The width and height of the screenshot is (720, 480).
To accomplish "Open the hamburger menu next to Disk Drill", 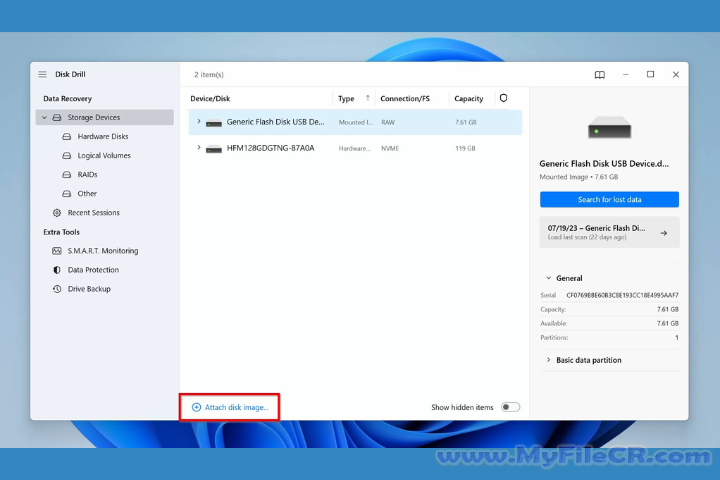I will [42, 74].
